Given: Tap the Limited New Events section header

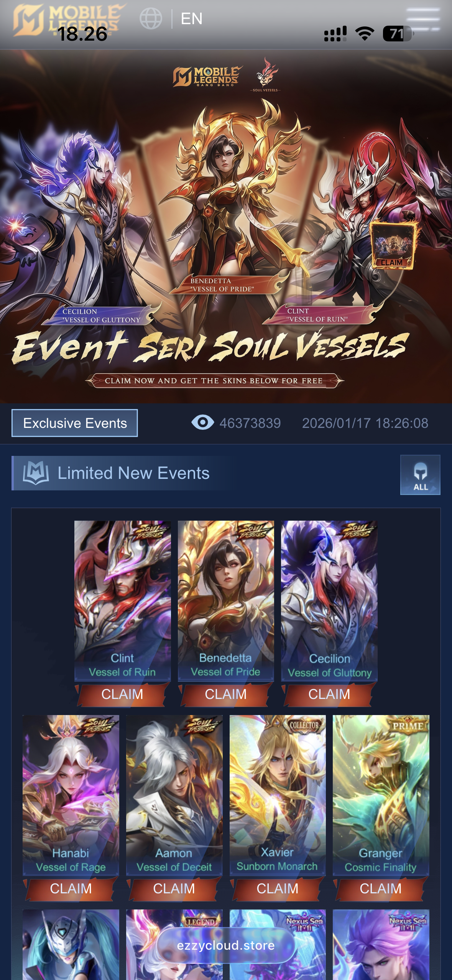Looking at the screenshot, I should pos(133,473).
